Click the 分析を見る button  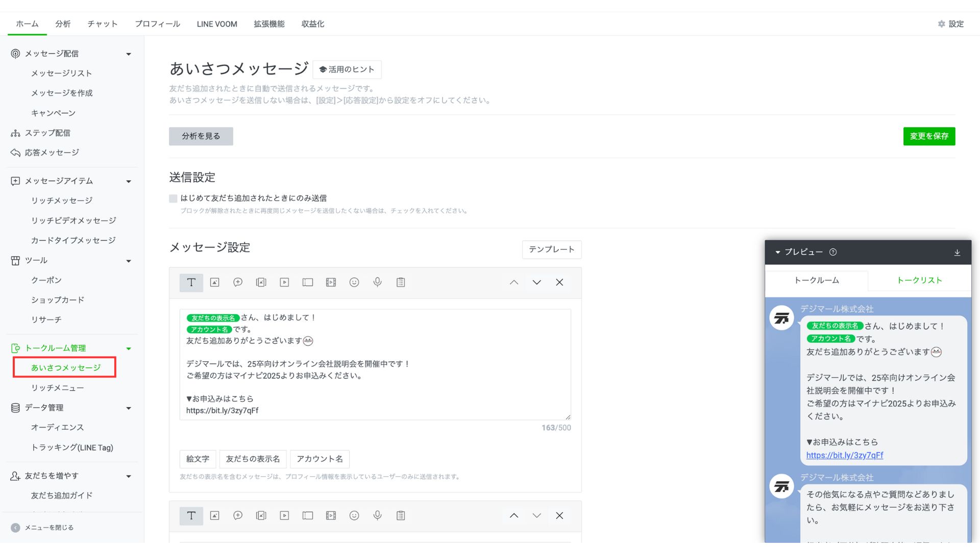[x=201, y=136]
